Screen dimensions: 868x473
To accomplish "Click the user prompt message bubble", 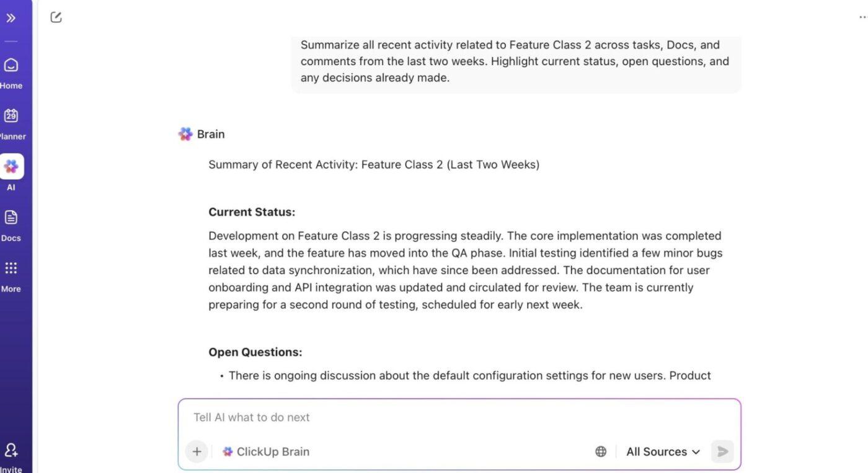I will 515,61.
